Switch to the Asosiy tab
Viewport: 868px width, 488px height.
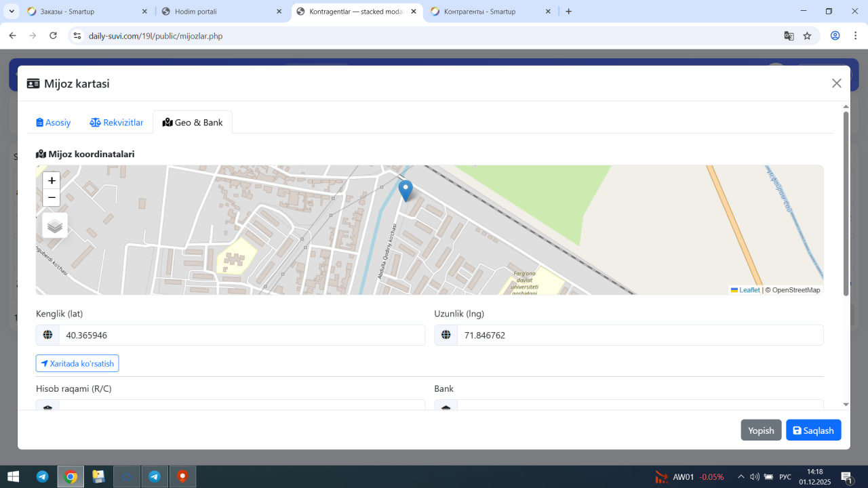point(54,123)
